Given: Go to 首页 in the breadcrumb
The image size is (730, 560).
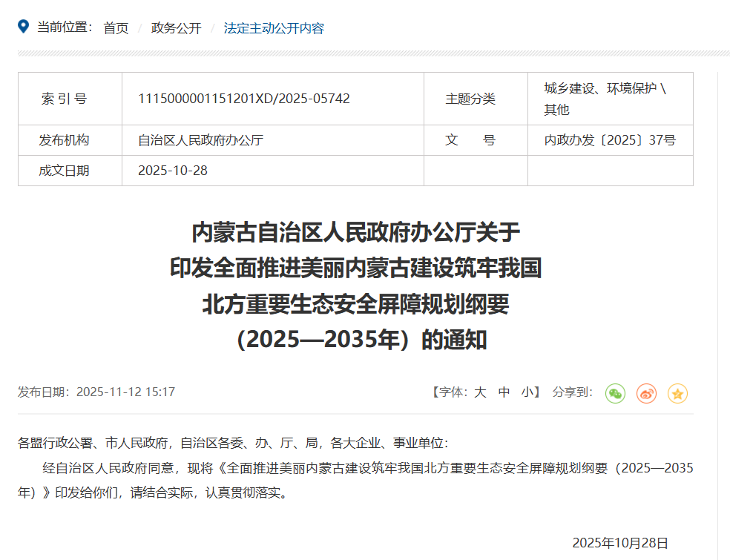Looking at the screenshot, I should [116, 28].
